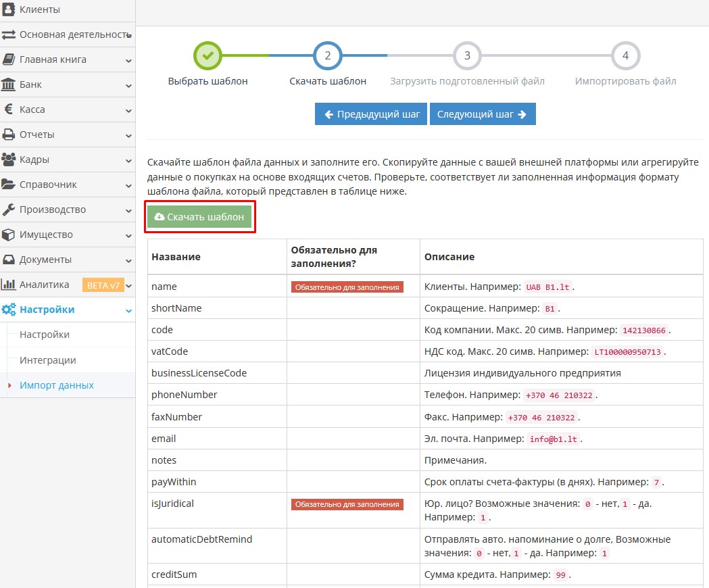
Task: Return via Предыдущий шаг button
Action: 371,114
